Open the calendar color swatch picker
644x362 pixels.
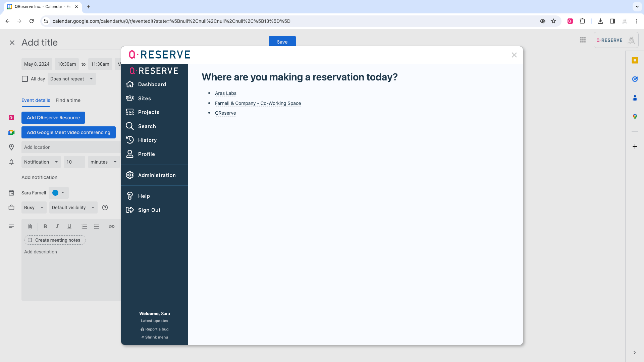(58, 193)
